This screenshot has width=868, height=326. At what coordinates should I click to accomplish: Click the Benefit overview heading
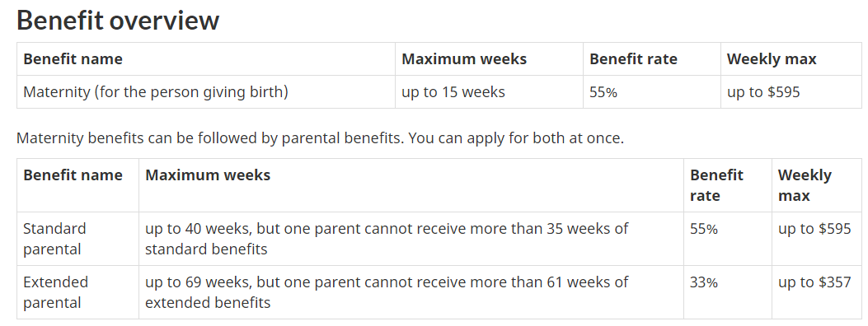118,21
